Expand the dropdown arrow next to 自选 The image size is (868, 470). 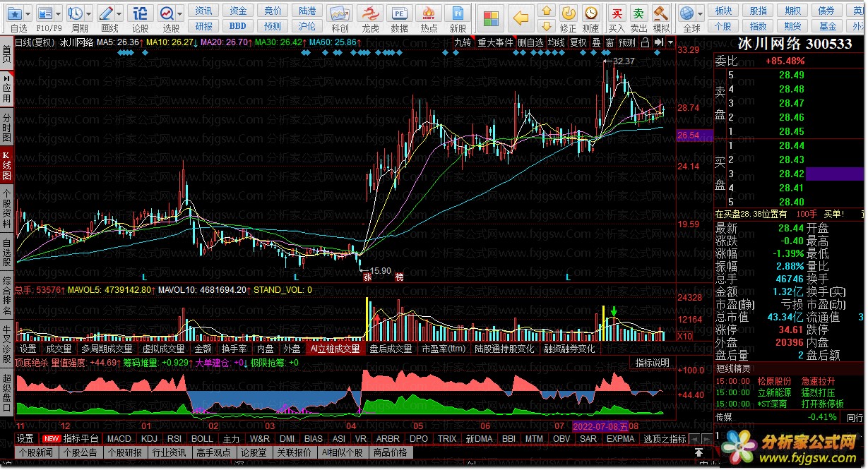click(x=30, y=13)
